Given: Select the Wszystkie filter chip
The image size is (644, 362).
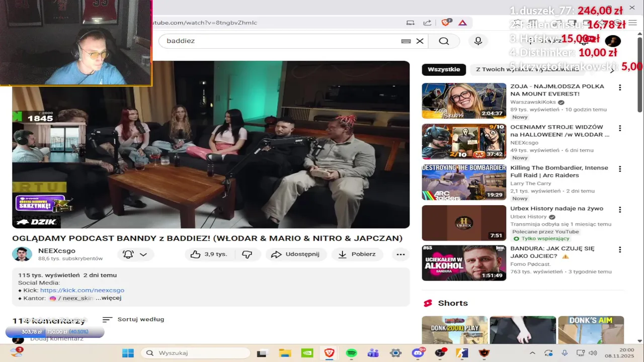Looking at the screenshot, I should point(444,70).
